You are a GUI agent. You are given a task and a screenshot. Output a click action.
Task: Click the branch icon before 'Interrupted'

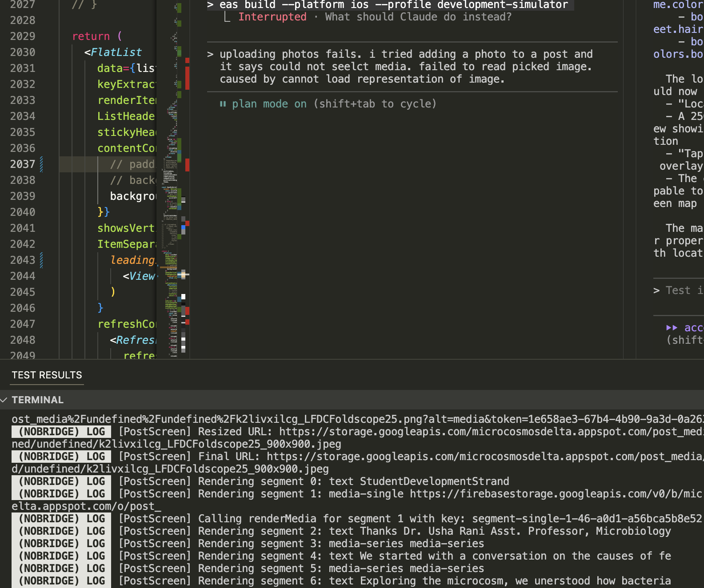click(x=227, y=17)
